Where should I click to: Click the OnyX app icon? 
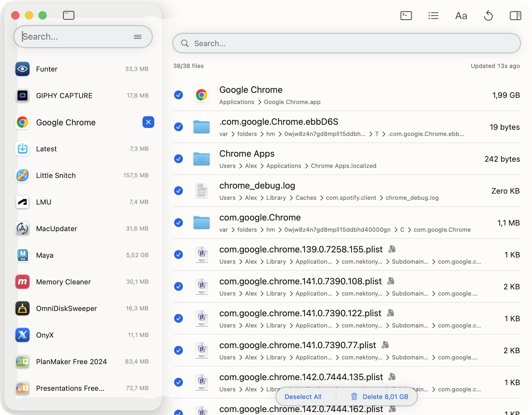click(x=22, y=335)
